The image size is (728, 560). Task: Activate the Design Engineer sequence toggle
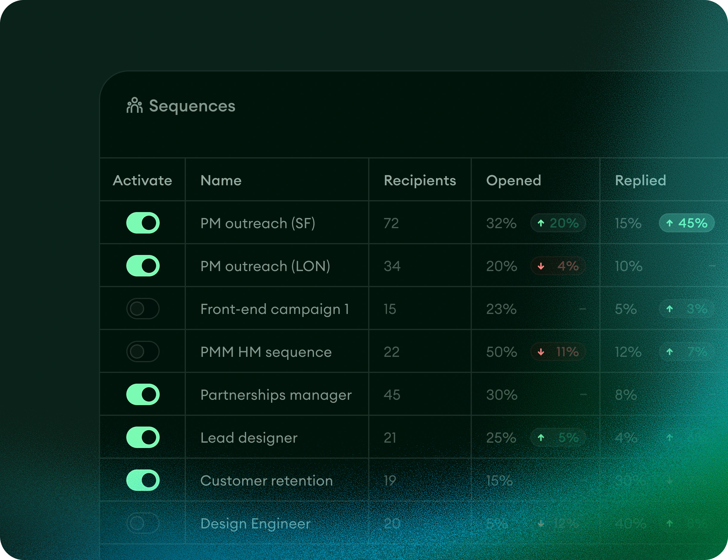143,523
